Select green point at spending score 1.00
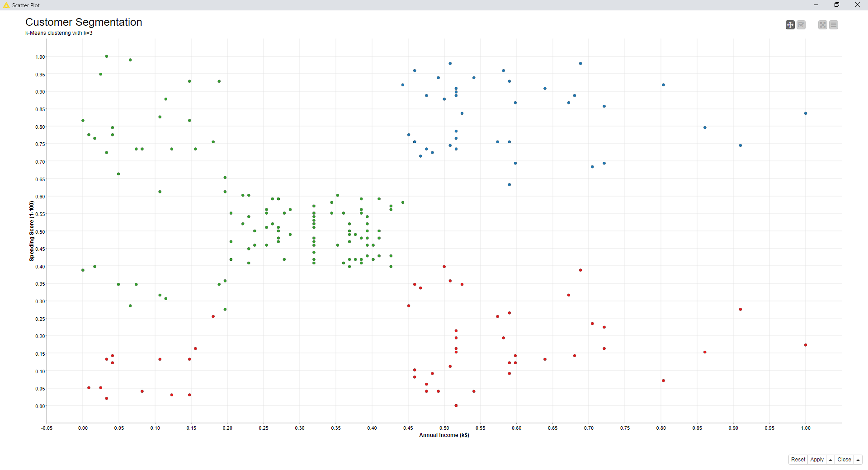This screenshot has height=470, width=868. [x=107, y=56]
